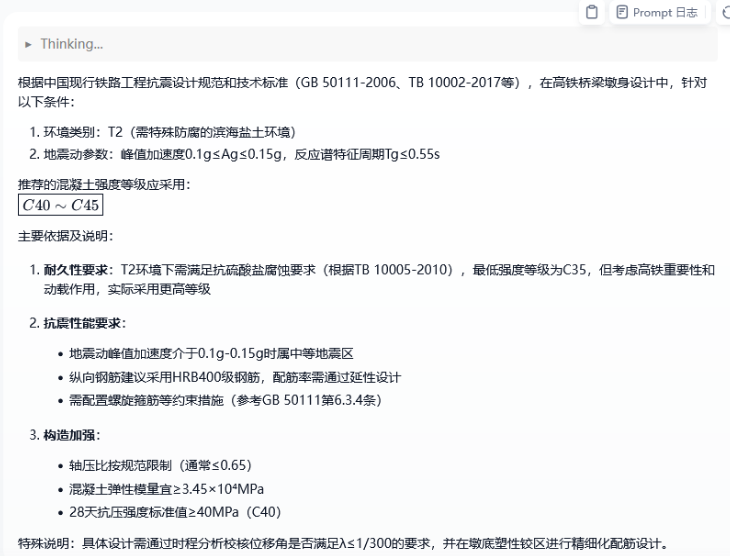The height and width of the screenshot is (556, 730).
Task: Click bullet 混凝土弹性模量宜≥3.45×10⁴MPa
Action: click(x=167, y=489)
